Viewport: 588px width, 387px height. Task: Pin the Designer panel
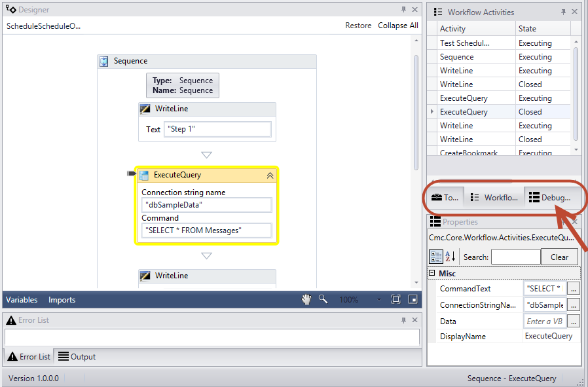pos(403,9)
